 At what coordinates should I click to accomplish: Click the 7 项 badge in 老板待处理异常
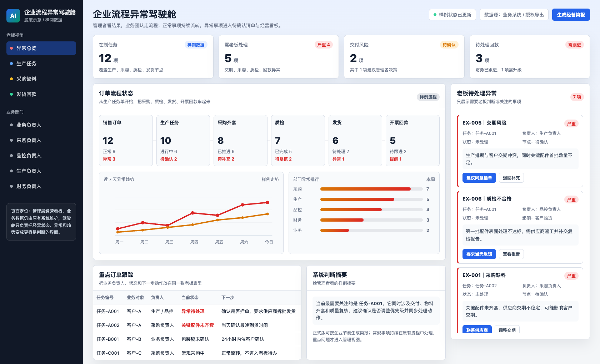click(577, 97)
